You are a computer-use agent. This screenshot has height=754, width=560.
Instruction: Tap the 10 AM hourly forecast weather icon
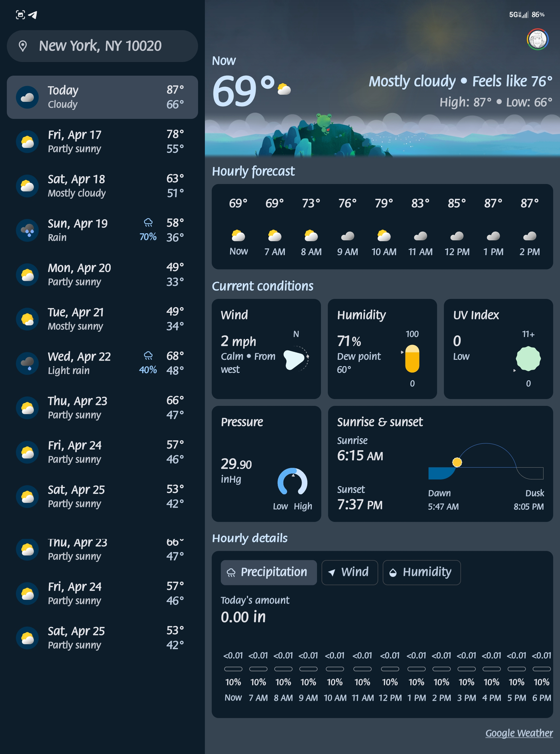[x=384, y=235]
